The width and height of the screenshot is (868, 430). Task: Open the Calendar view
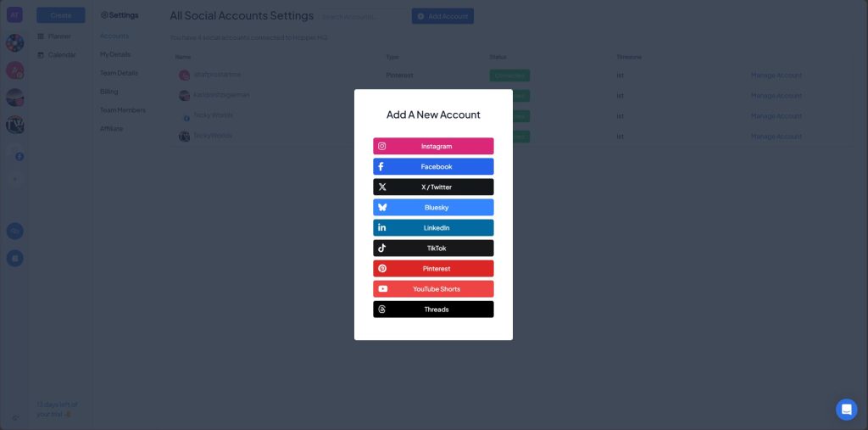point(57,55)
